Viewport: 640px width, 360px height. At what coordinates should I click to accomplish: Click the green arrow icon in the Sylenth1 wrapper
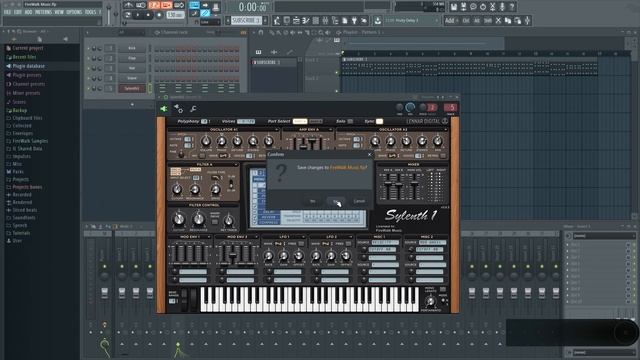[x=164, y=109]
